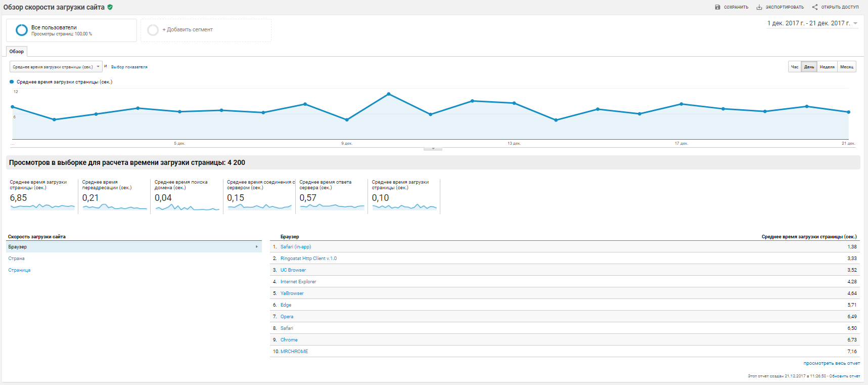The height and width of the screenshot is (385, 868).
Task: Select the Страна dimension
Action: coord(16,259)
